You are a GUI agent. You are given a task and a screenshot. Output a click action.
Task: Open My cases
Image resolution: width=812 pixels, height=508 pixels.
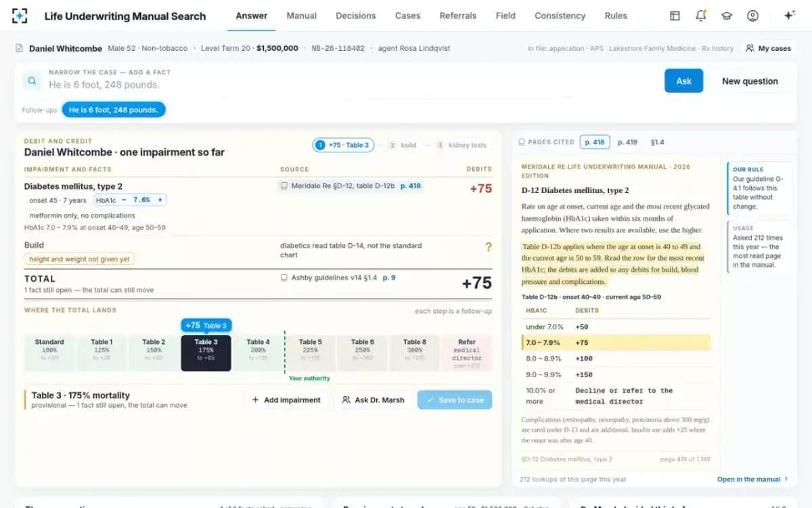(768, 48)
